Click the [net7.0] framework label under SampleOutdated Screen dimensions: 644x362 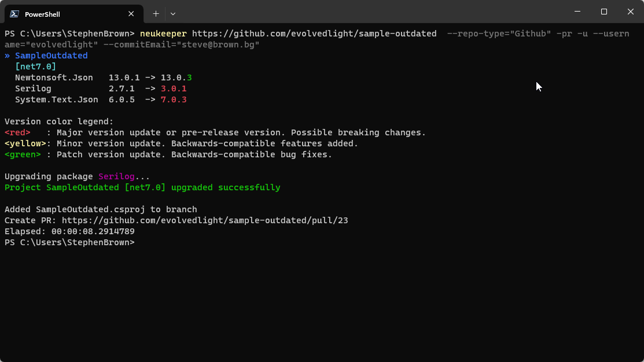[36, 67]
